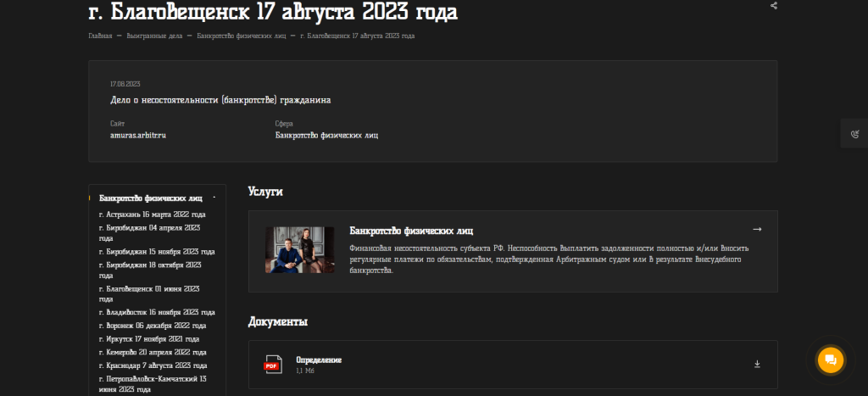Select г. Биробиджан 04 апреля 2023 года
The image size is (868, 396).
[x=149, y=233]
